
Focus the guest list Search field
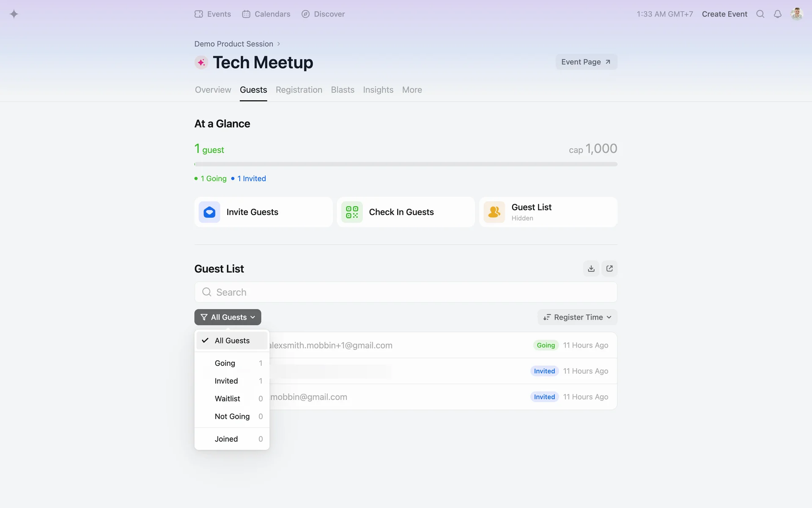click(406, 292)
